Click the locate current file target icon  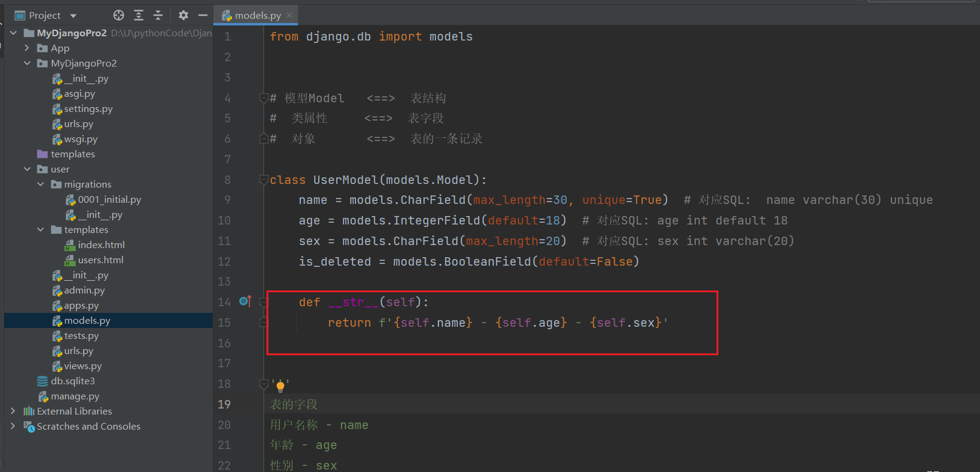tap(119, 15)
